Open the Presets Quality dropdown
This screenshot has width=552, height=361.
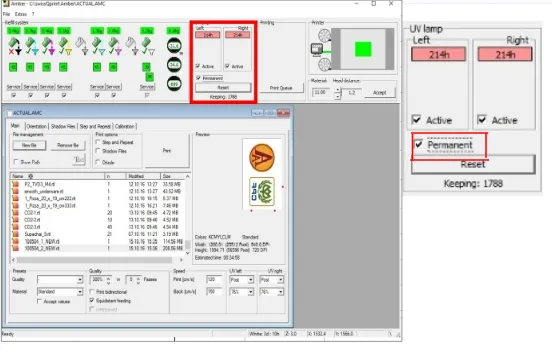pos(80,280)
